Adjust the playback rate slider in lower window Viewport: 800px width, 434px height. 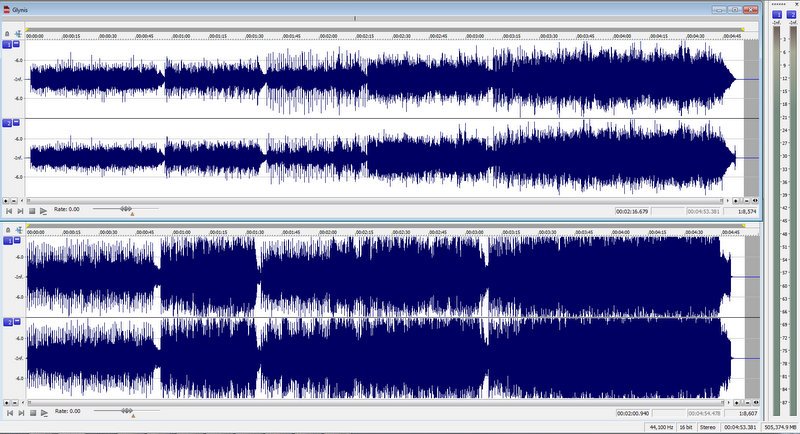click(127, 411)
